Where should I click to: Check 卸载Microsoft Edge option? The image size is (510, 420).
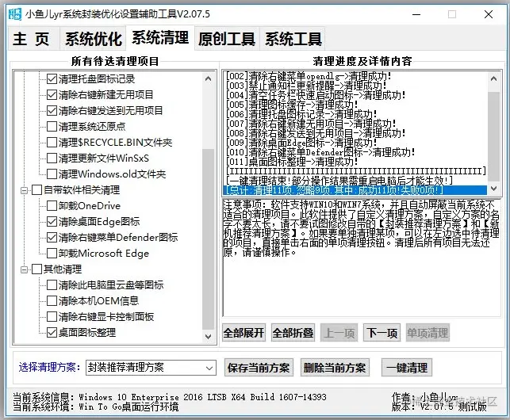click(x=52, y=253)
